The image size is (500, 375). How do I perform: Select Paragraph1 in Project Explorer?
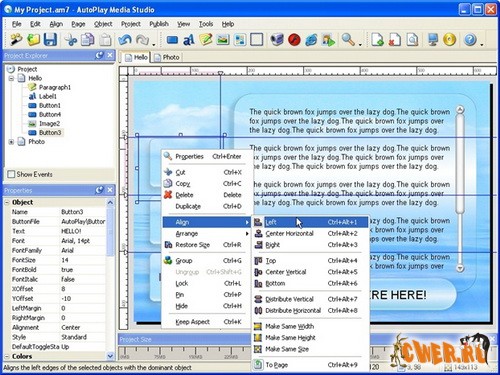(x=55, y=87)
